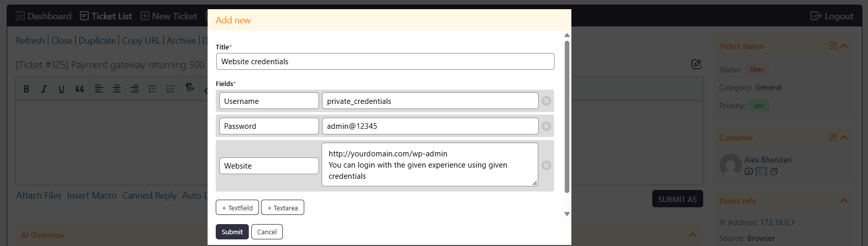Edit ticket subject using the pencil icon
The width and height of the screenshot is (868, 246).
point(697,64)
